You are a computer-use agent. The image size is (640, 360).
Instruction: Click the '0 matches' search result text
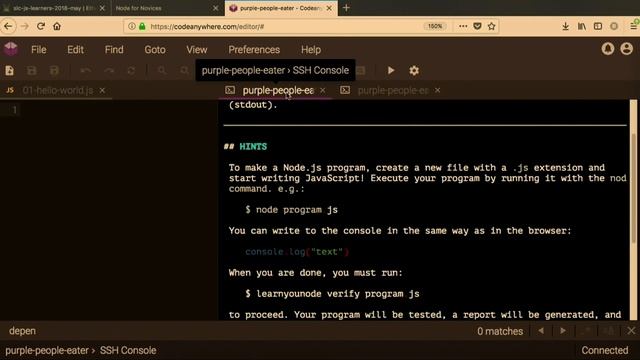pyautogui.click(x=500, y=331)
